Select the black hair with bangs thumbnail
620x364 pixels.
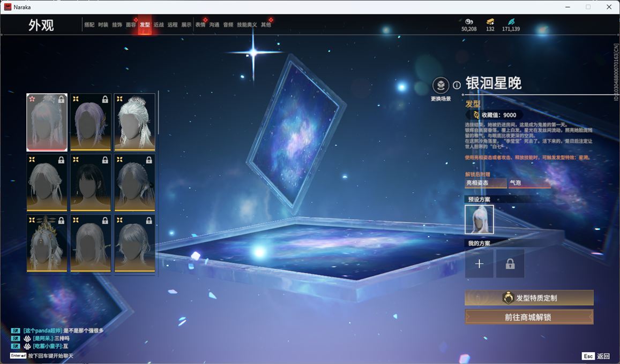91,183
